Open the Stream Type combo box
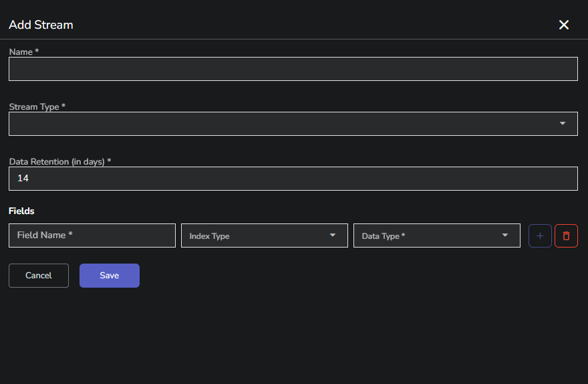 point(281,124)
